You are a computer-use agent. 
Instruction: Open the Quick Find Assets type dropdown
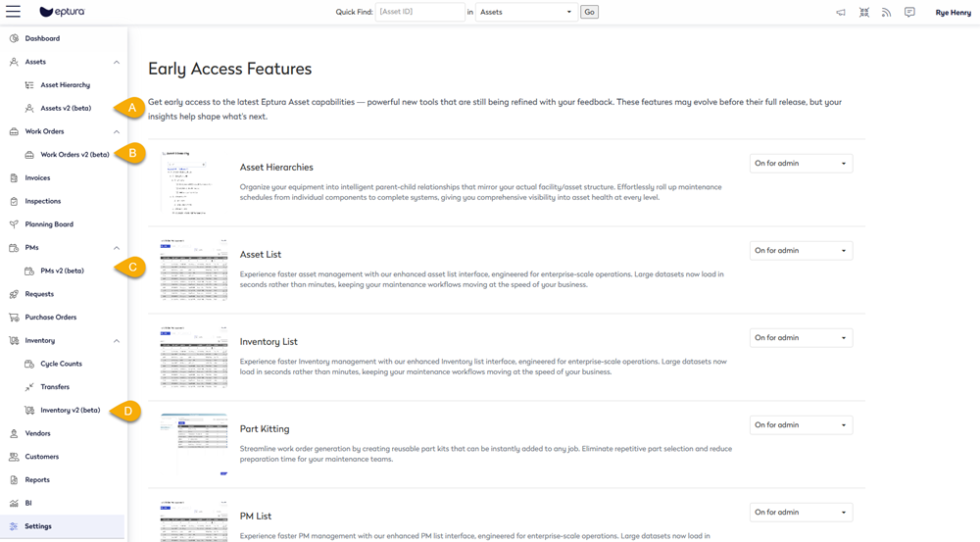526,13
